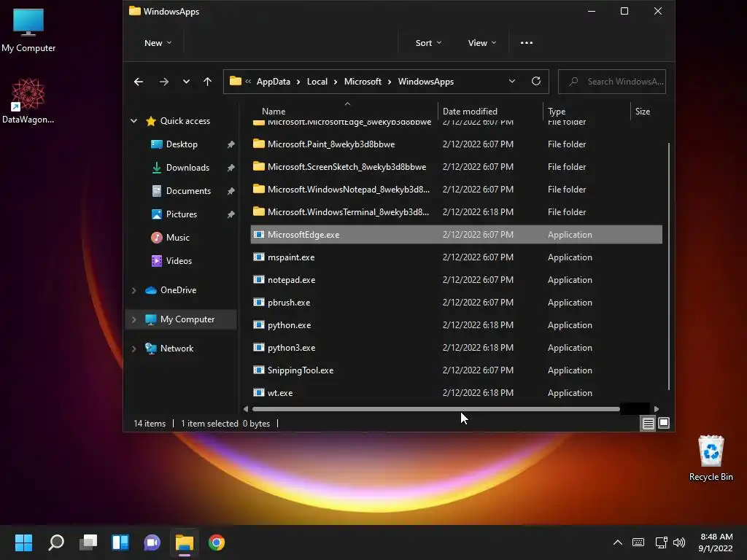Expand the OneDrive tree node
This screenshot has height=560, width=747.
tap(134, 290)
